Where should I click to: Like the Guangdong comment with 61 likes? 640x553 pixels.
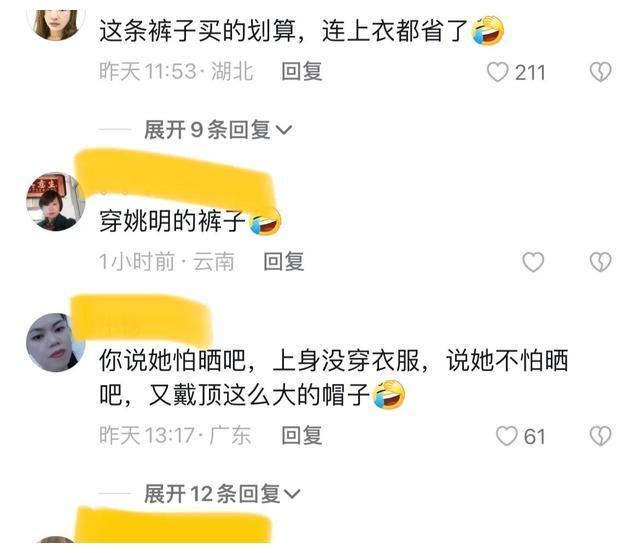coord(507,436)
